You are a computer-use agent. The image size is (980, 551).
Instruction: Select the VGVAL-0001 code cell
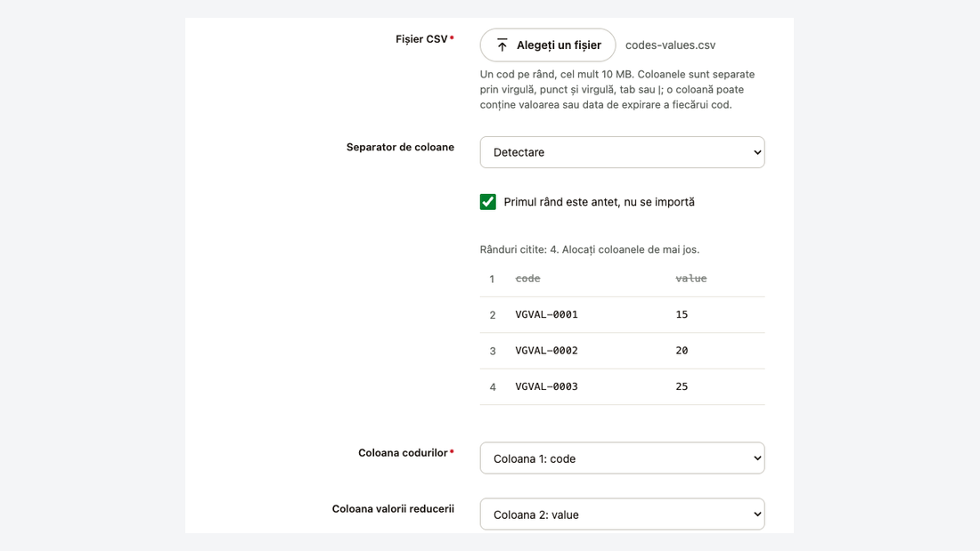[546, 314]
